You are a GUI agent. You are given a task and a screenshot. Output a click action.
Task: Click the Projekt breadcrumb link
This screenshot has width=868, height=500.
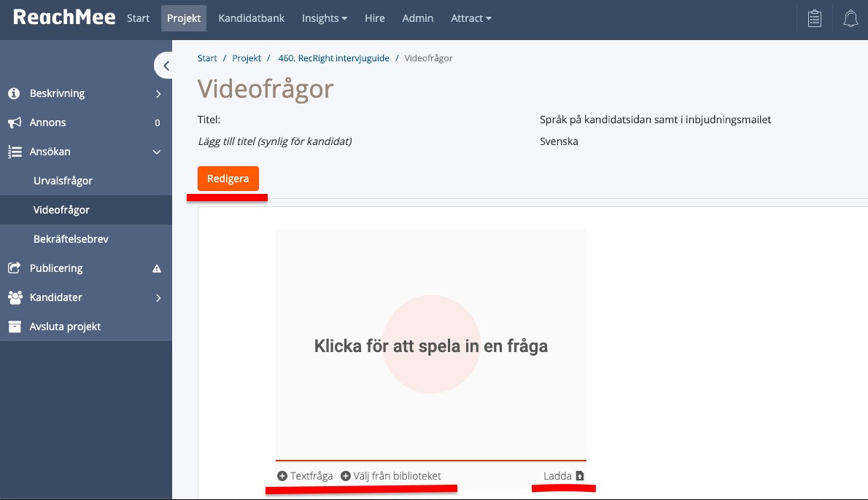[247, 58]
